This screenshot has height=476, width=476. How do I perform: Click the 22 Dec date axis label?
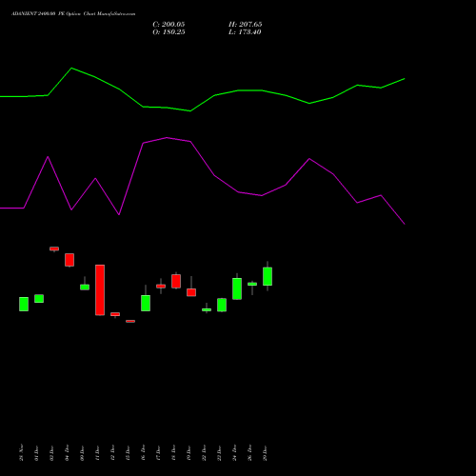(204, 453)
